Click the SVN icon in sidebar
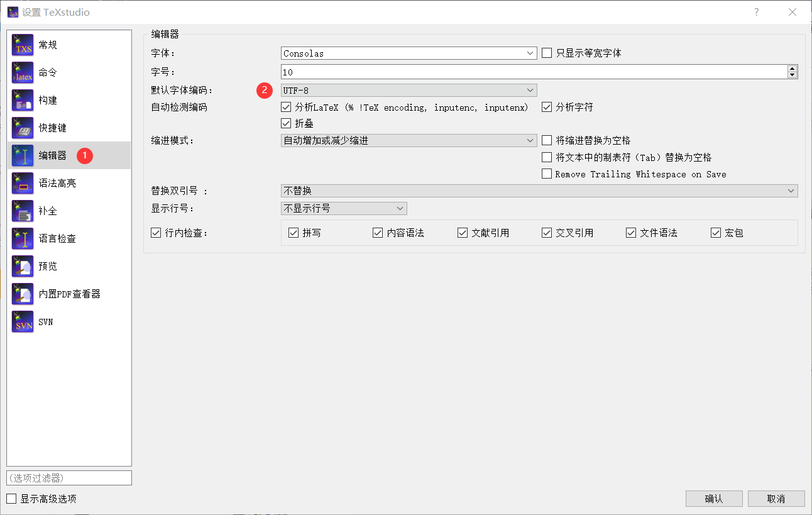This screenshot has height=515, width=812. (x=23, y=322)
